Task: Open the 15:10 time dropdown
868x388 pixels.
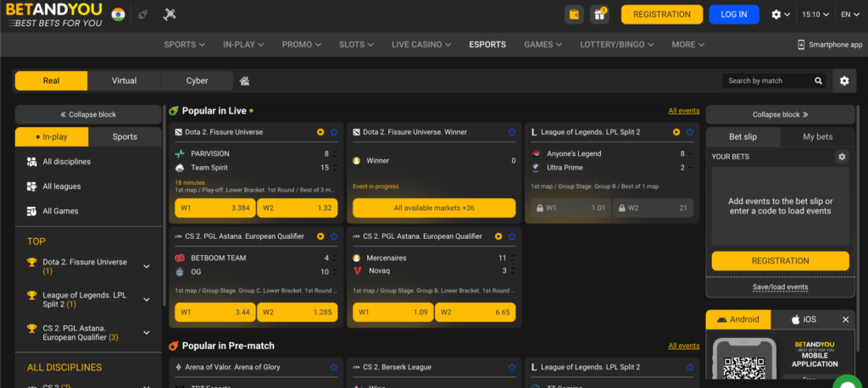Action: tap(815, 14)
